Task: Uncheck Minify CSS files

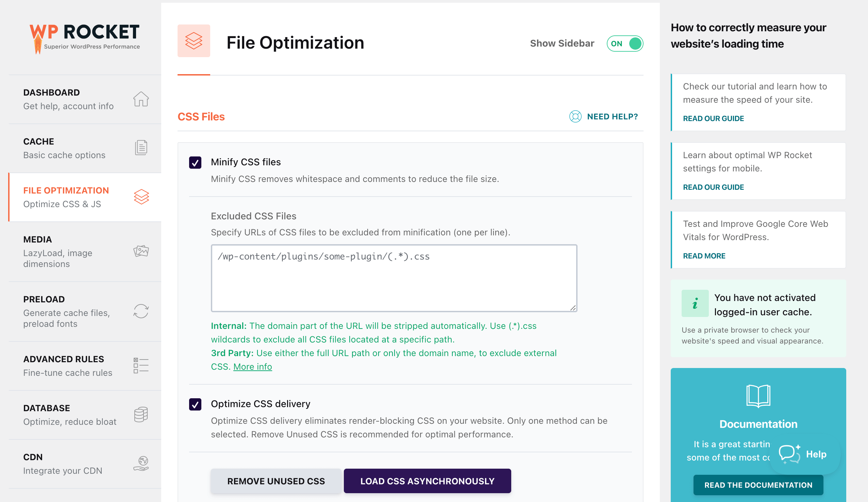Action: pyautogui.click(x=195, y=162)
